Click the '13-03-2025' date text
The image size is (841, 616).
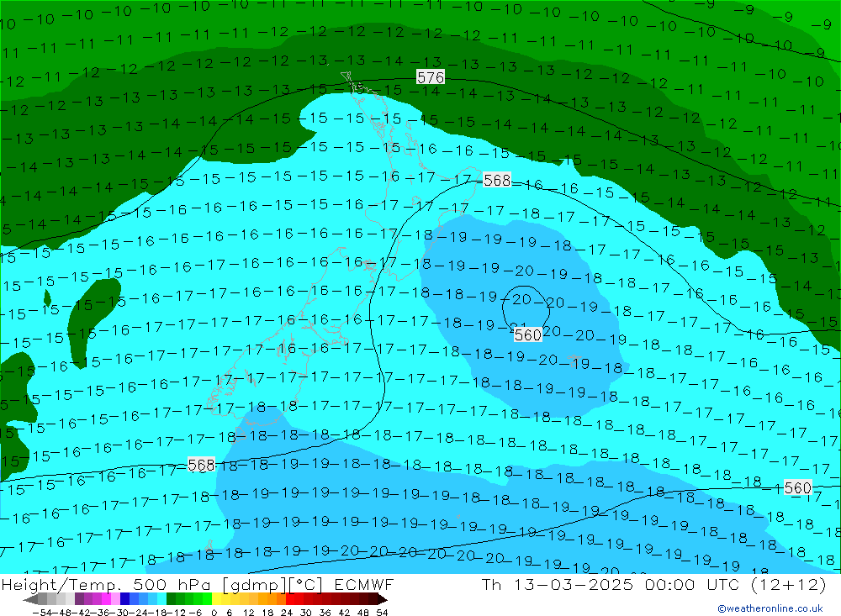574,584
